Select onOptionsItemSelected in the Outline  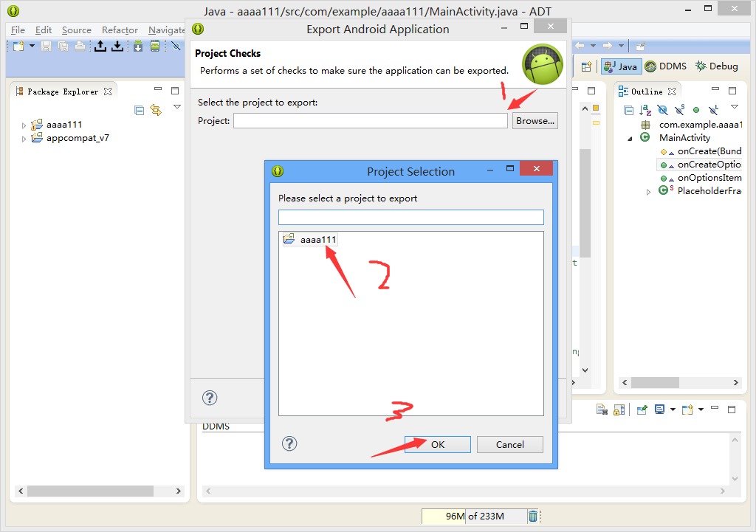point(709,178)
